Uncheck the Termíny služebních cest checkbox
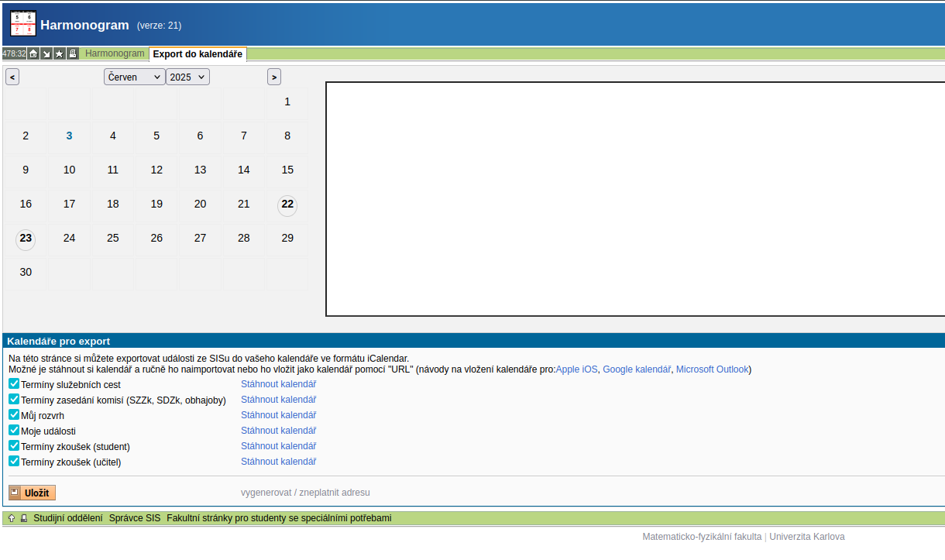Viewport: 945px width, 560px height. (14, 383)
